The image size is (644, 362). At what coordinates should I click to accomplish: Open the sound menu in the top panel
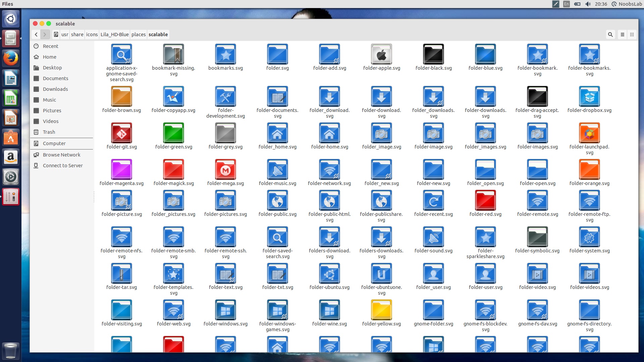pyautogui.click(x=588, y=4)
